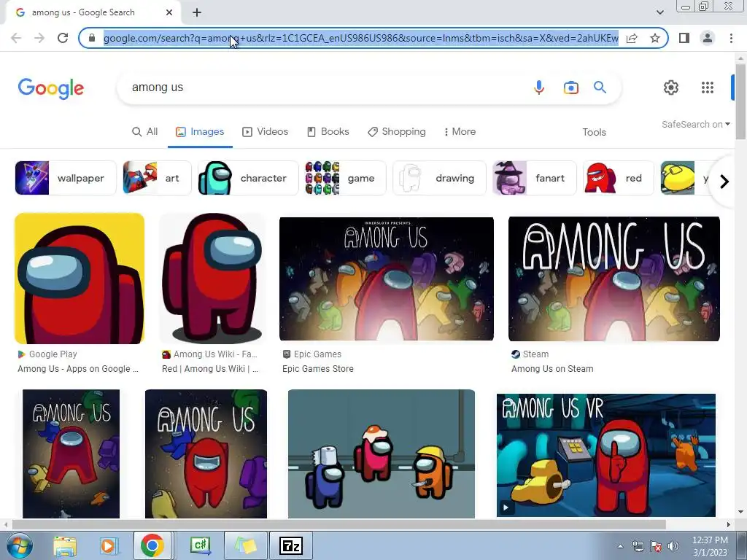Open the Google Play red crewmate image
Image resolution: width=747 pixels, height=560 pixels.
point(80,279)
